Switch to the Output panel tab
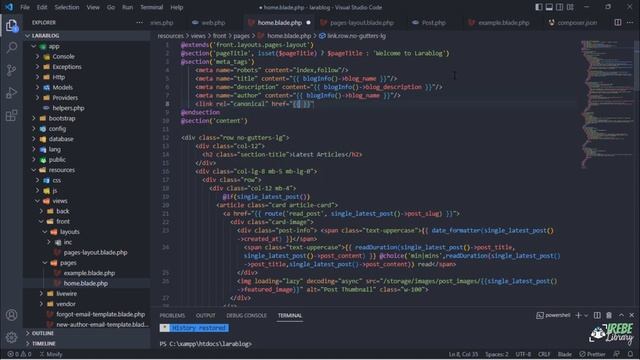The width and height of the screenshot is (640, 360). [x=205, y=316]
